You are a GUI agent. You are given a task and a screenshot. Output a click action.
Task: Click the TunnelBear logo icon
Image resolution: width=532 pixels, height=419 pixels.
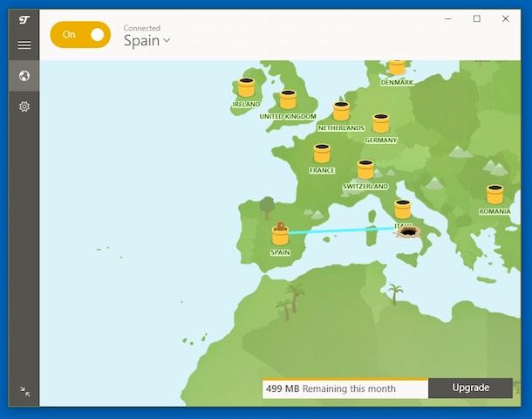24,20
